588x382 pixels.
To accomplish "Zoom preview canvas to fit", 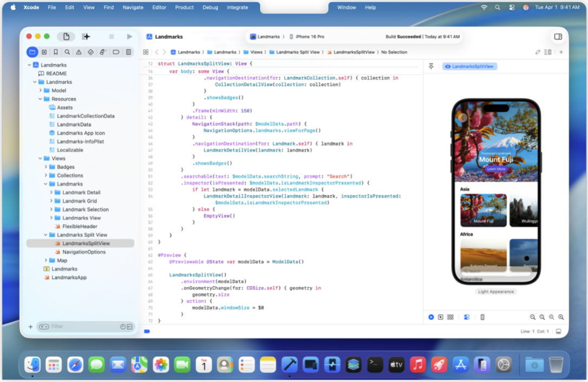I will tap(552, 317).
